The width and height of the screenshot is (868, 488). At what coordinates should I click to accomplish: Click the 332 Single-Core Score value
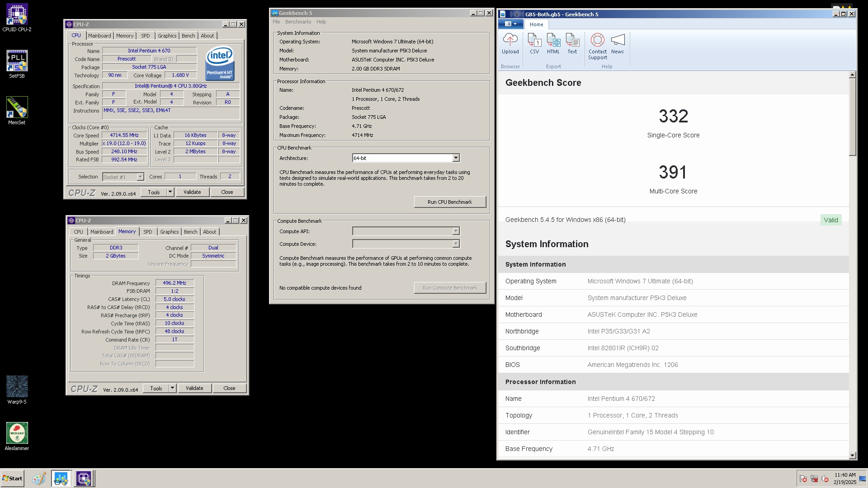pyautogui.click(x=673, y=116)
